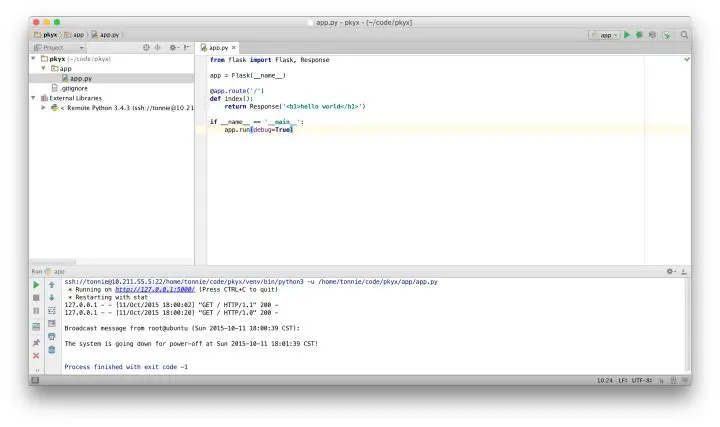The width and height of the screenshot is (720, 427).
Task: Hide the Run tool window
Action: click(x=684, y=272)
